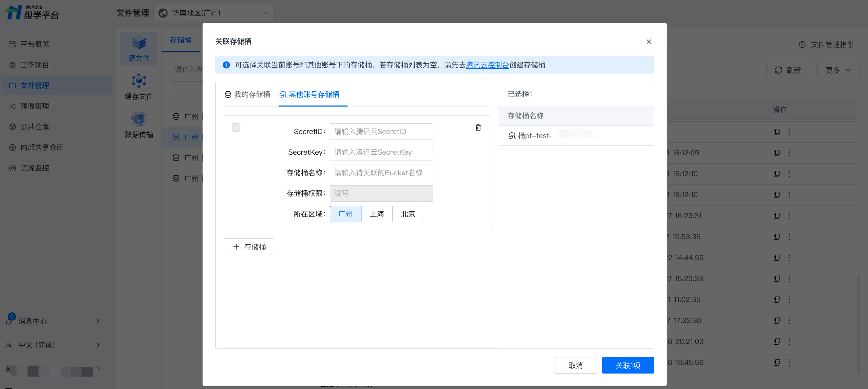868x389 pixels.
Task: Click the copy icon in the 16:12:09 row
Action: (x=777, y=153)
